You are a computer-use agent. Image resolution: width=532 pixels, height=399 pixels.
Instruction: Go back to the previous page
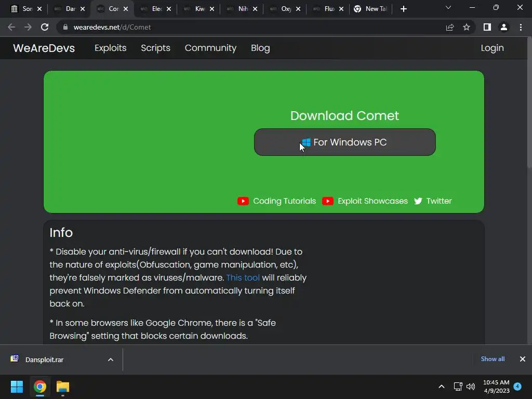(x=11, y=27)
